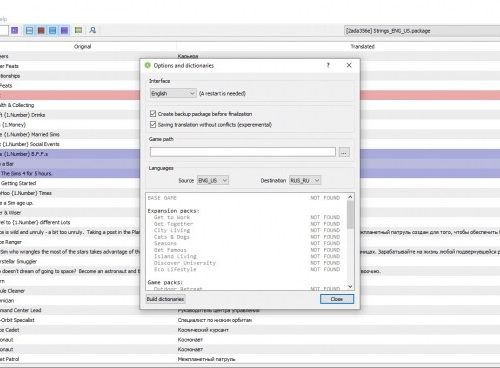Click the Game packs heading in the list
This screenshot has width=500, height=368.
point(165,282)
